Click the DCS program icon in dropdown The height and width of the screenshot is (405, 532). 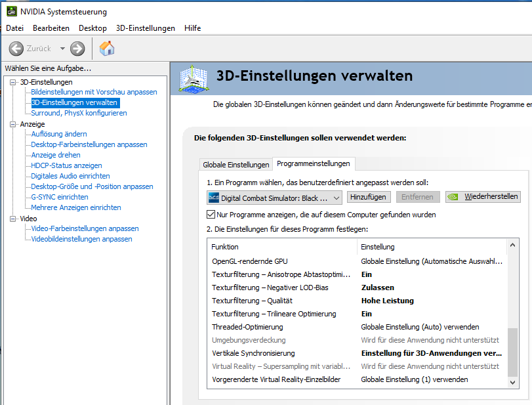[214, 198]
